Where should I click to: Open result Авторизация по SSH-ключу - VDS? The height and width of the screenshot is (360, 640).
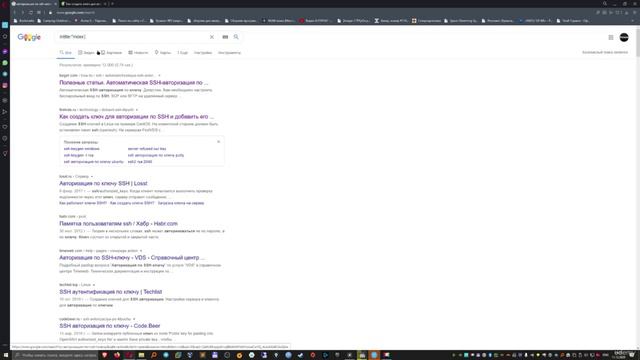132,258
